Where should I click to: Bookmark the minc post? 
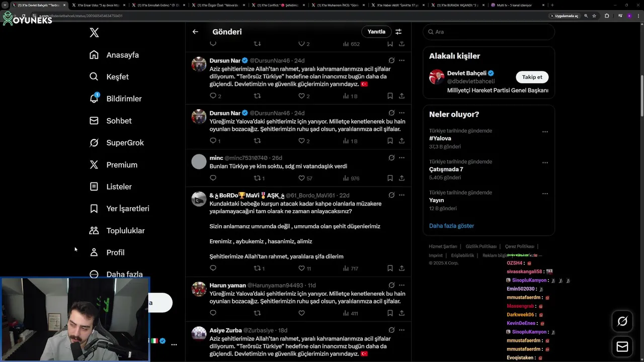pyautogui.click(x=390, y=178)
